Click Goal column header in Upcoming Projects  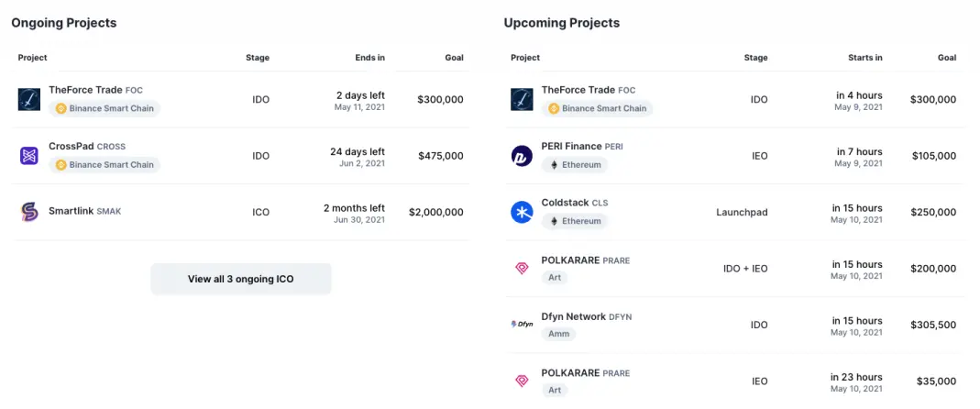point(947,58)
